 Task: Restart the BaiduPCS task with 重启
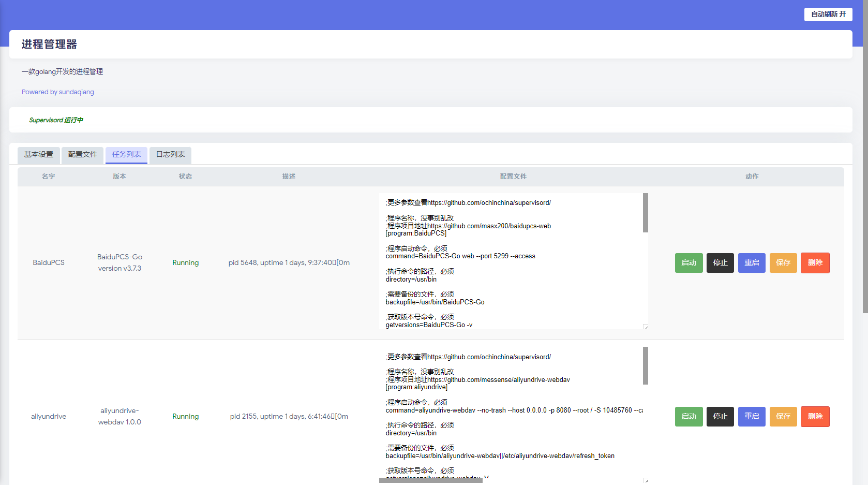[x=752, y=263]
